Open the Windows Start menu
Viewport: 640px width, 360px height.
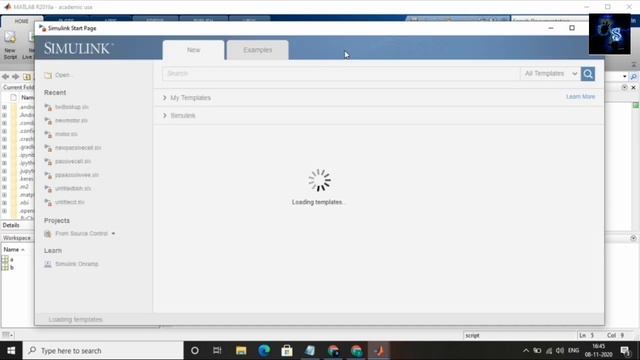tap(11, 351)
